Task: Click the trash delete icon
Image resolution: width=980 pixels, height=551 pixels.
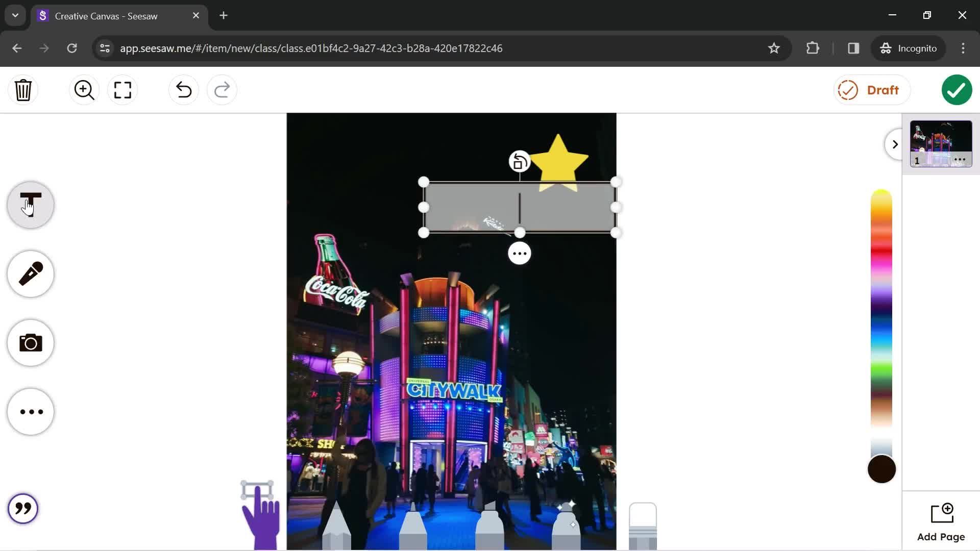Action: click(x=23, y=90)
